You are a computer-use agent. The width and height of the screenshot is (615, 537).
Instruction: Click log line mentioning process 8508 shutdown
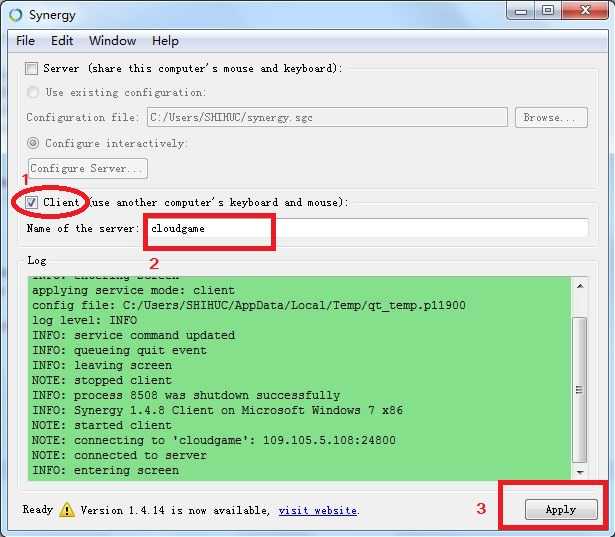[186, 395]
